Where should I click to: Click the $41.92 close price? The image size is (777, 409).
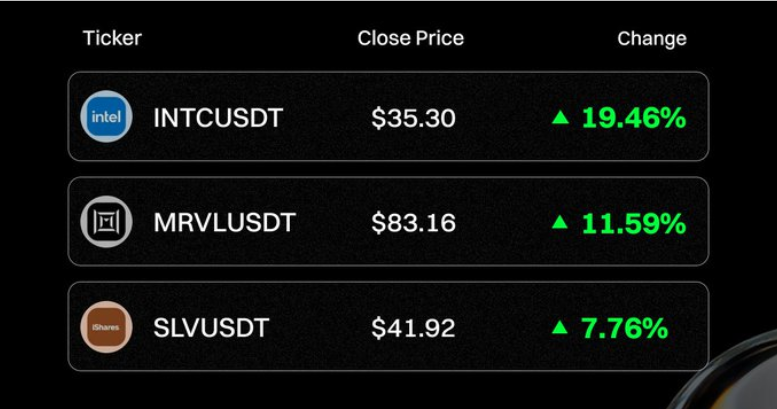coord(413,328)
